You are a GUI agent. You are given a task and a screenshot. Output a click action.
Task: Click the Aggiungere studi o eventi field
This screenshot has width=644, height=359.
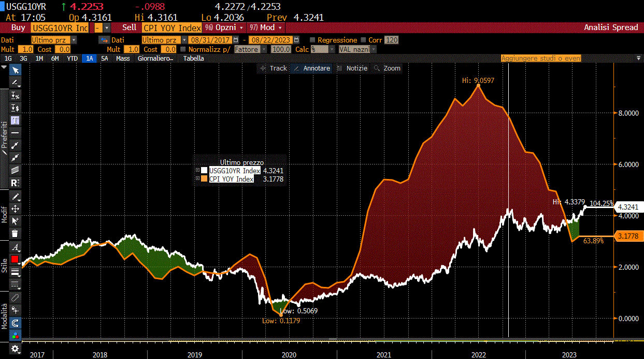[x=541, y=59]
